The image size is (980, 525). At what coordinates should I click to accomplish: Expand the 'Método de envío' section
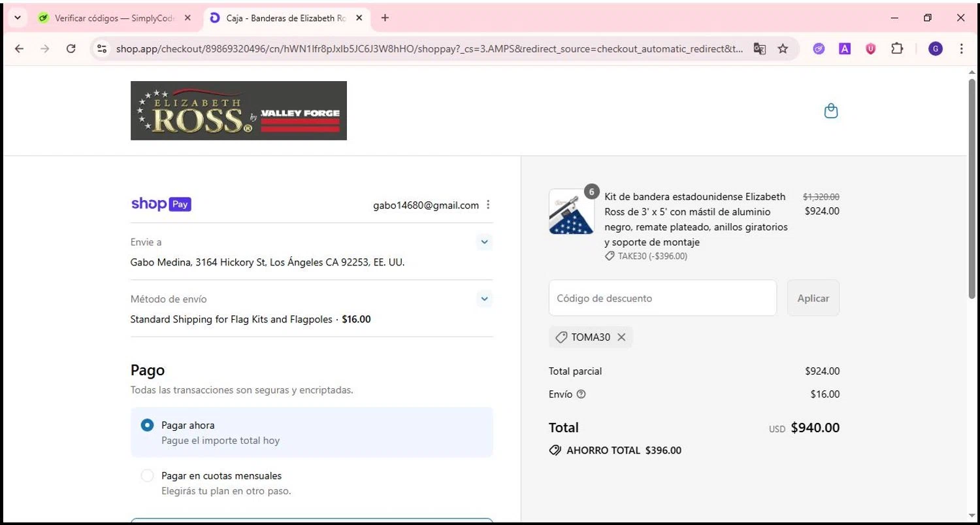pyautogui.click(x=484, y=299)
